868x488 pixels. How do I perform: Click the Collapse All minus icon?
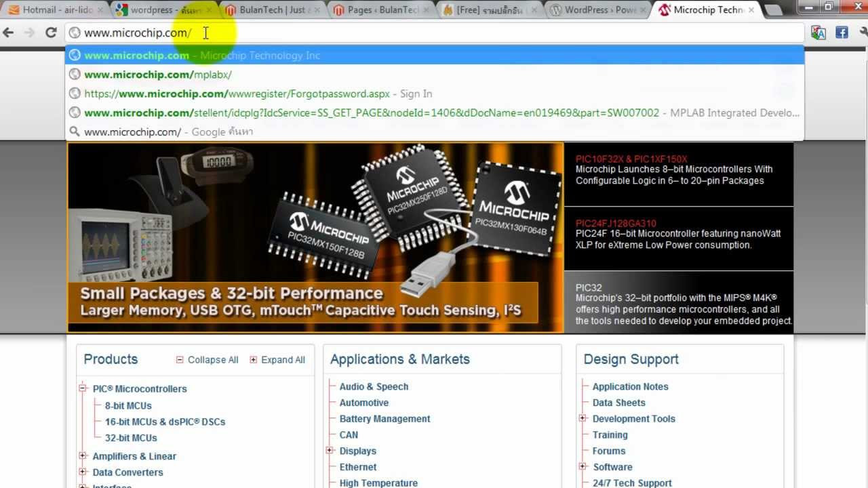pyautogui.click(x=180, y=360)
